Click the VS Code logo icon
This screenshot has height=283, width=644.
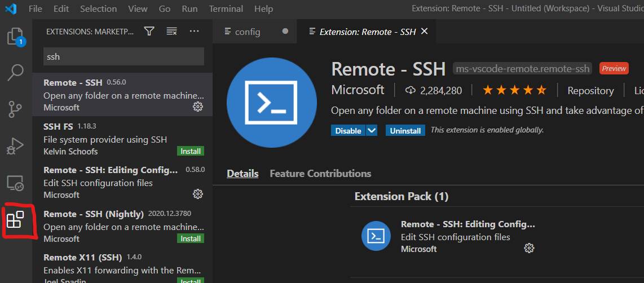click(x=11, y=8)
